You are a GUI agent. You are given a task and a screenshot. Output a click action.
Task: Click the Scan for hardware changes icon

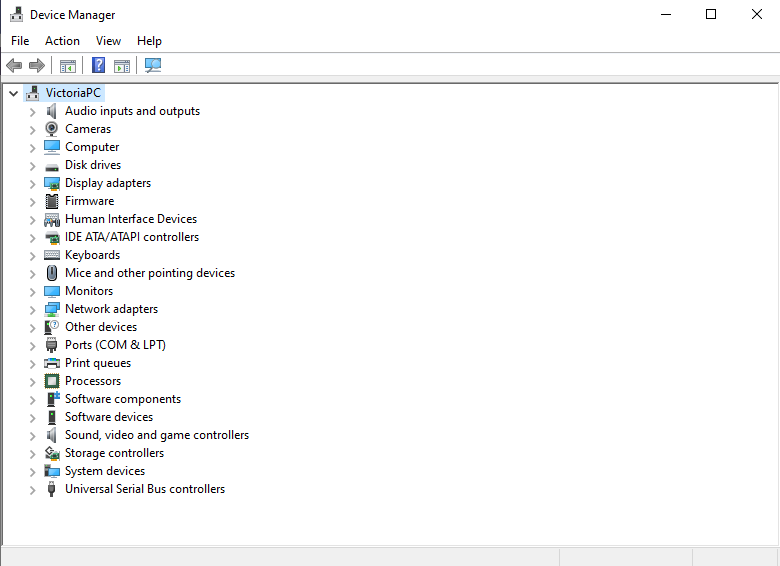pos(153,65)
